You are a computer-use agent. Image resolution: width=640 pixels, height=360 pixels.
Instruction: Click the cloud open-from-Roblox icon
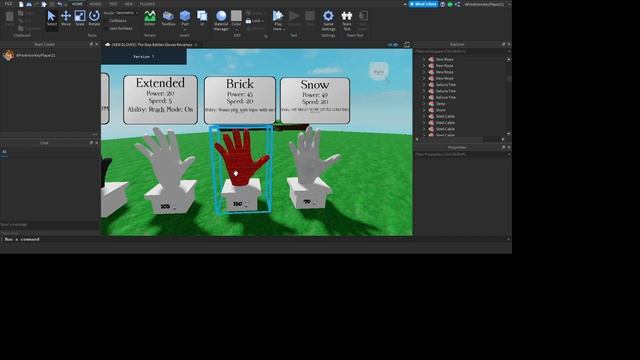29,4
